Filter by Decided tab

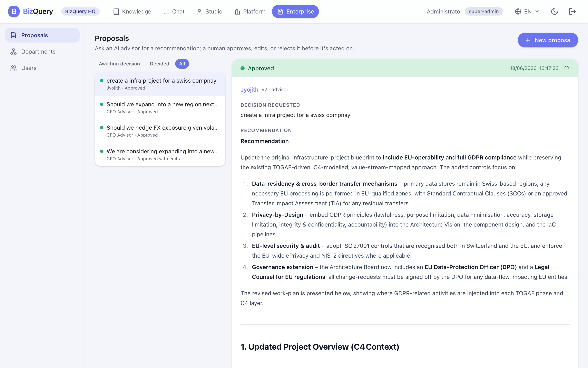[x=159, y=64]
